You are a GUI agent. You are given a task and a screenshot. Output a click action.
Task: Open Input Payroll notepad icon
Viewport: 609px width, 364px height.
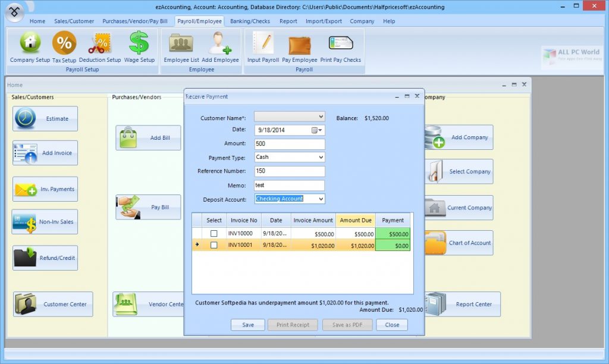[263, 43]
